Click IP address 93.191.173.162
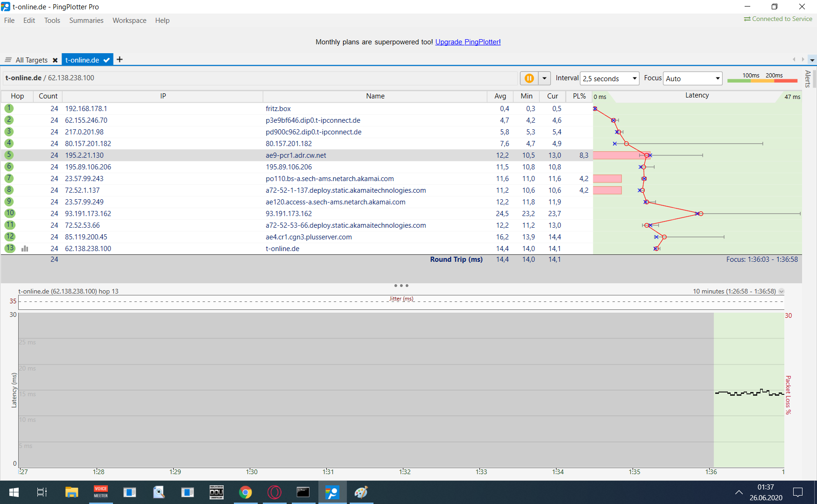Viewport: 817px width, 504px height. [88, 214]
